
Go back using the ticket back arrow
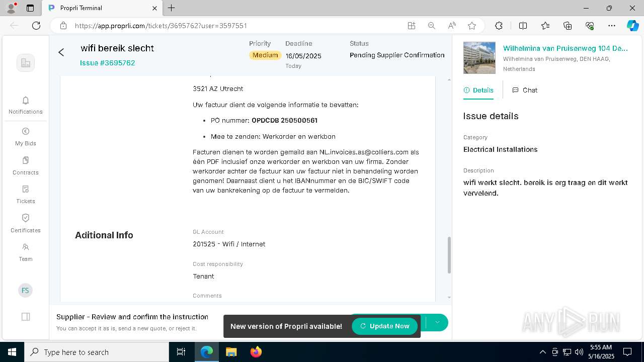(61, 52)
